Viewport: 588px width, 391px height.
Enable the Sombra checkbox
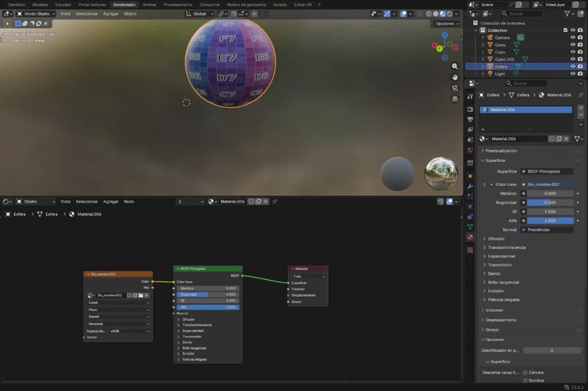click(525, 380)
